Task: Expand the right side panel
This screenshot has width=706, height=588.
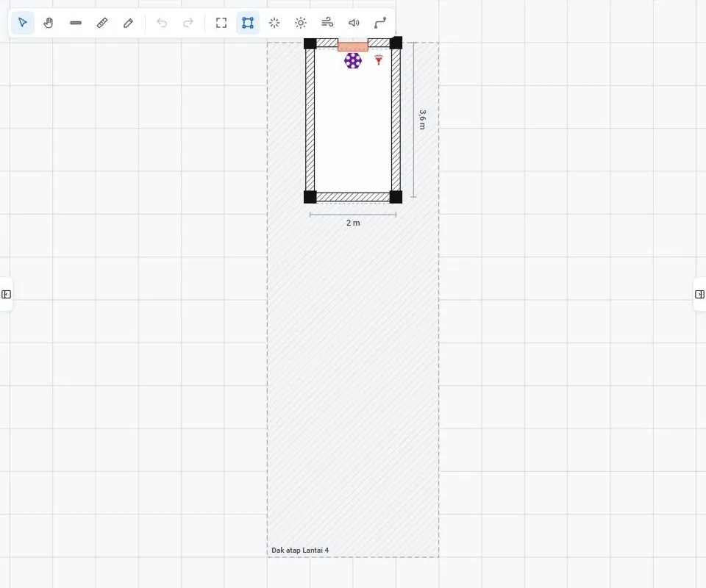Action: [x=699, y=294]
